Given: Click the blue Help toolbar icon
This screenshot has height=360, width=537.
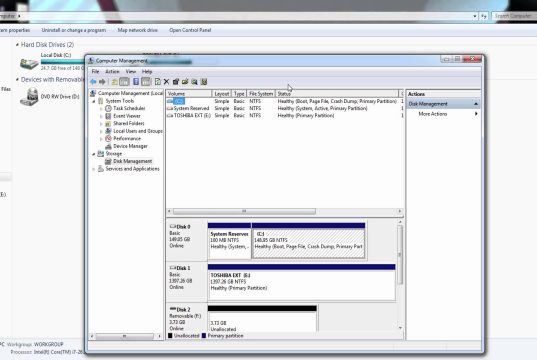Looking at the screenshot, I should [x=136, y=82].
